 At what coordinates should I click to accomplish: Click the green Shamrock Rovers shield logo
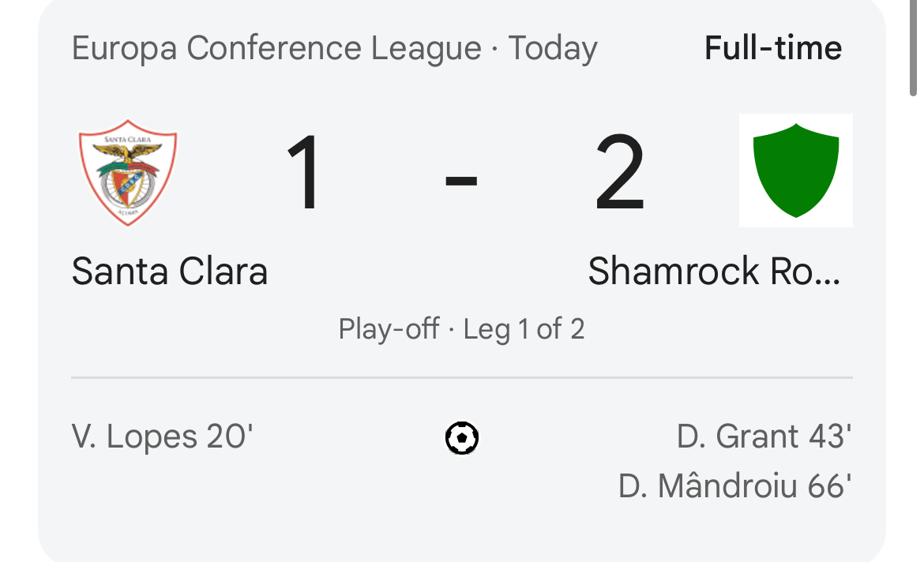795,170
